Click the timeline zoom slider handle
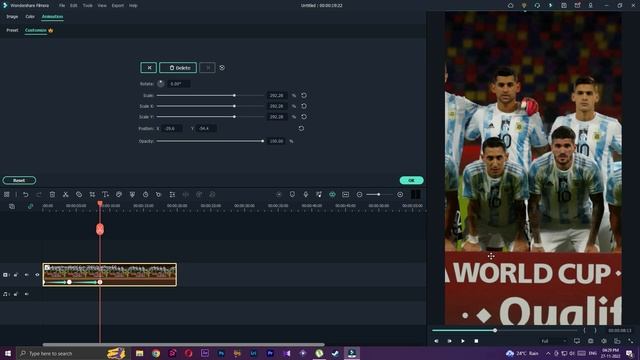 click(379, 195)
